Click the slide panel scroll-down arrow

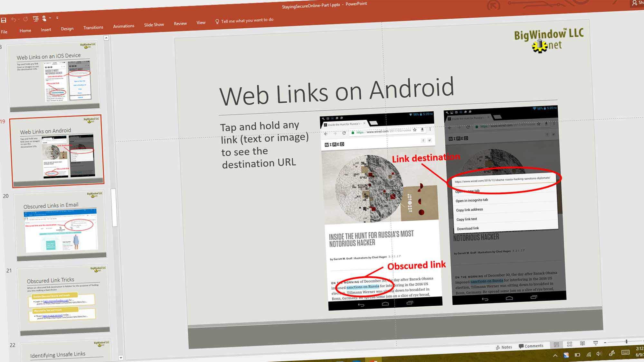121,357
